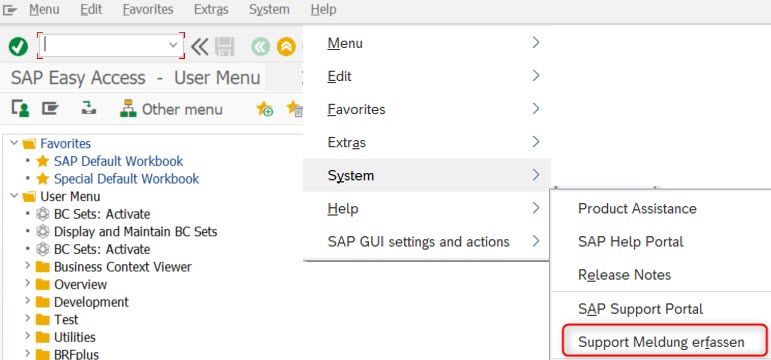Click the User Menu folder icon
The width and height of the screenshot is (771, 360).
coord(30,197)
